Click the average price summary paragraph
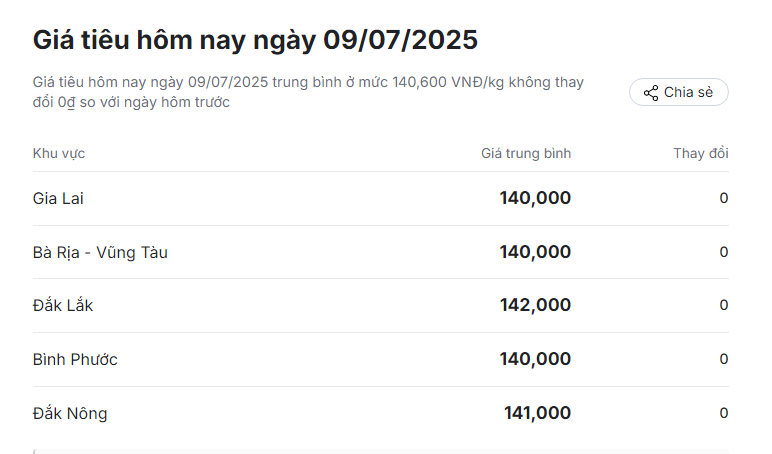 click(308, 92)
